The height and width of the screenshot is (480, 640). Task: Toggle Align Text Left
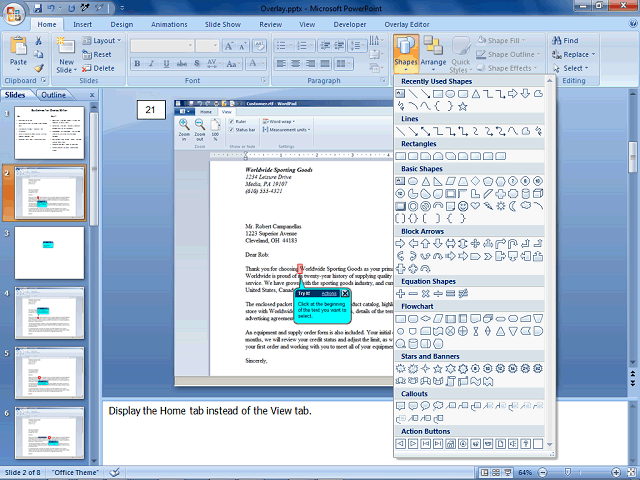coord(281,64)
